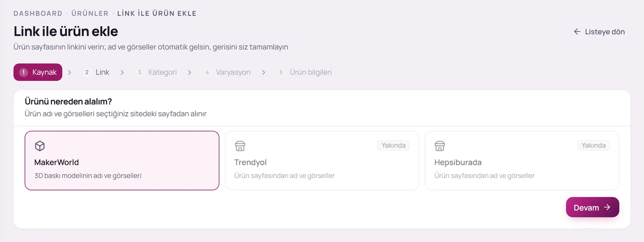Select the Hepsiburada source card
This screenshot has height=242, width=644.
[522, 160]
